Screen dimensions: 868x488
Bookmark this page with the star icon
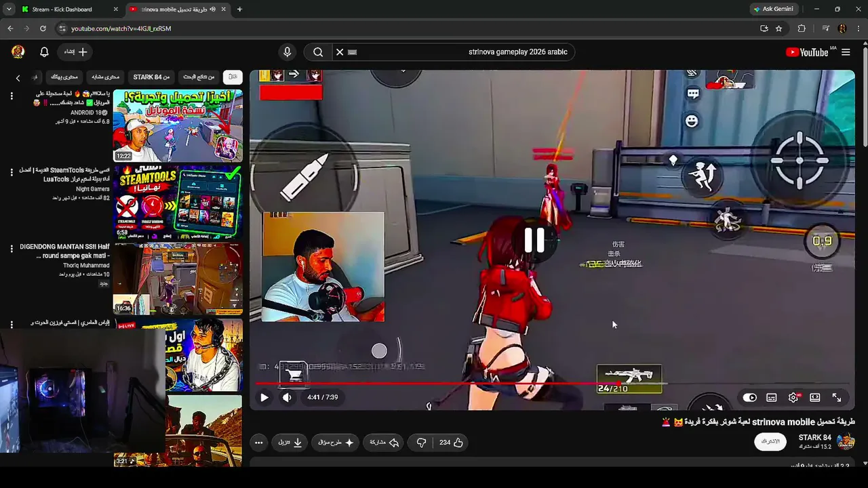click(x=779, y=28)
